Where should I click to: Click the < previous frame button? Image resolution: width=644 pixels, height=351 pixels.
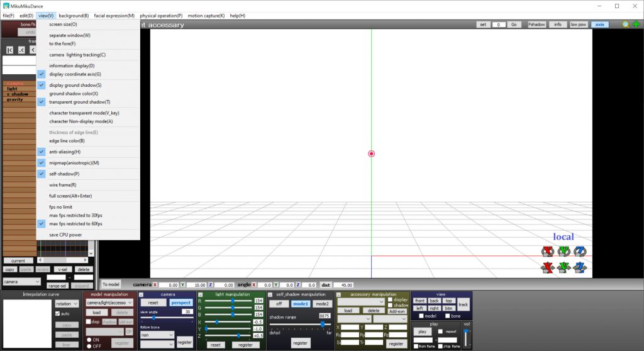(x=33, y=50)
